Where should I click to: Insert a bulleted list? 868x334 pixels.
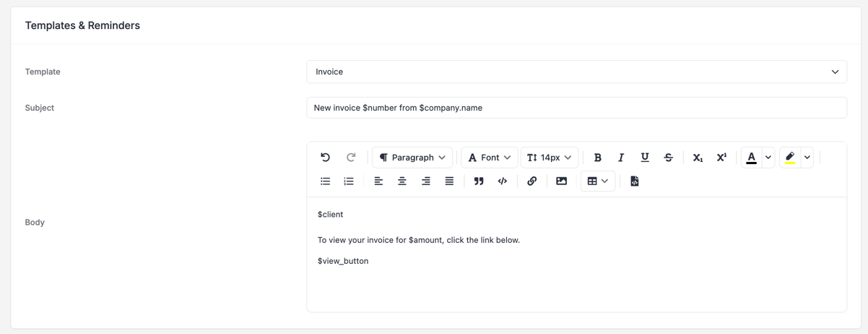coord(325,181)
